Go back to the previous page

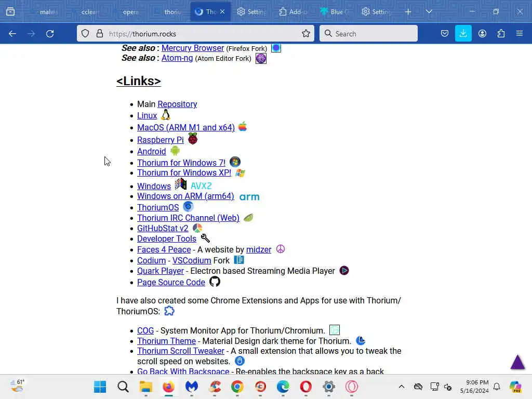tap(12, 34)
